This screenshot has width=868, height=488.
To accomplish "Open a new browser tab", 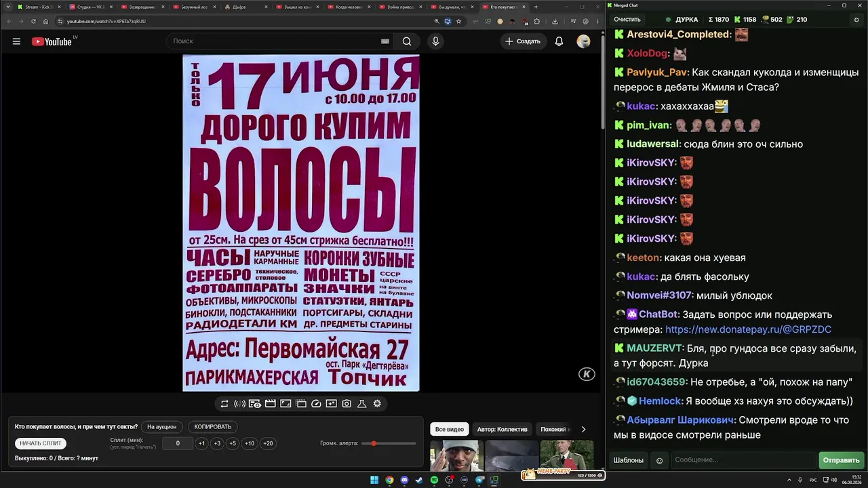I will pyautogui.click(x=536, y=7).
